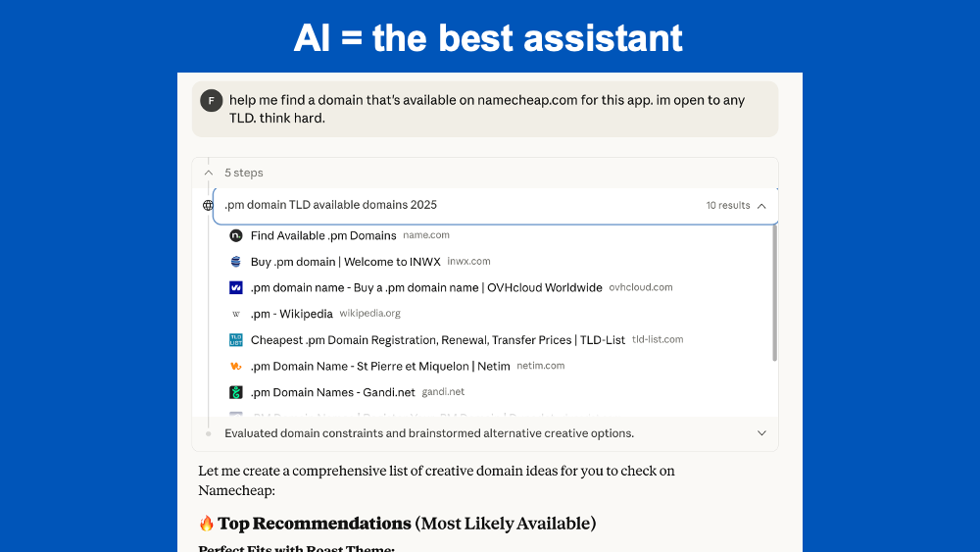
Task: Click the user avatar "F" icon
Action: [x=211, y=100]
